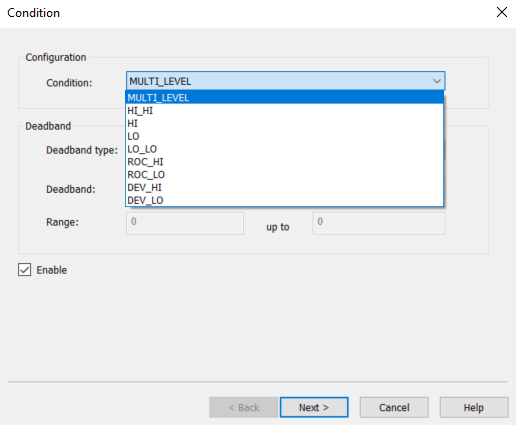This screenshot has width=516, height=425.
Task: Click the Range lower value field
Action: [185, 223]
